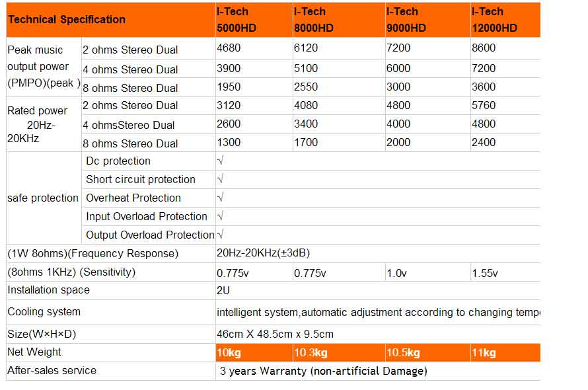The image size is (588, 390).
Task: Click the '3 years Warranty (non-artificial Damage)' text
Action: [x=324, y=371]
